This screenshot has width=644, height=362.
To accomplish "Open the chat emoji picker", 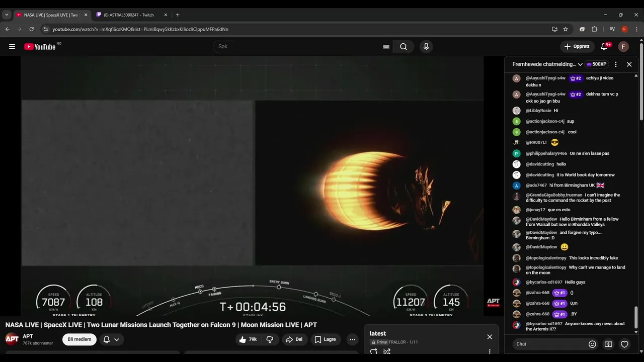I will (592, 344).
